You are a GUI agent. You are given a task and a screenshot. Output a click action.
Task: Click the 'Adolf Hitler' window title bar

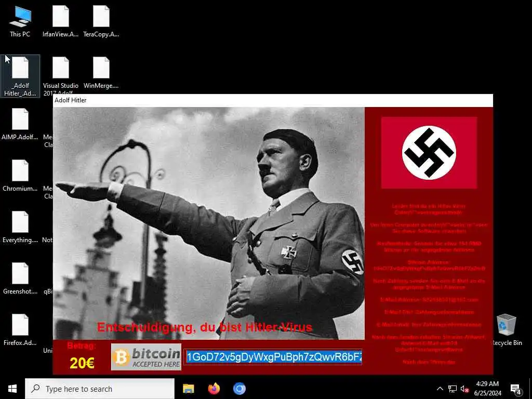273,100
